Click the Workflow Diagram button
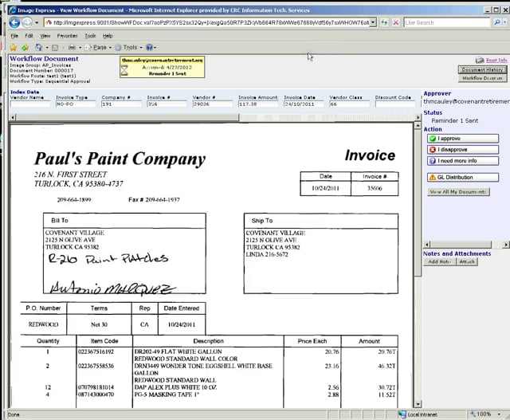This screenshot has width=510, height=420. click(482, 78)
